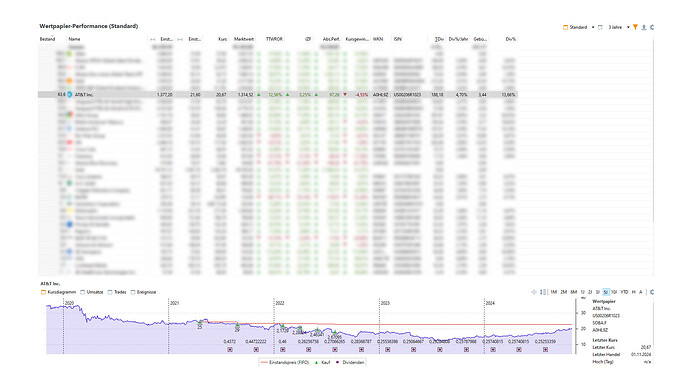
Task: Click chart range button A
Action: (x=641, y=292)
